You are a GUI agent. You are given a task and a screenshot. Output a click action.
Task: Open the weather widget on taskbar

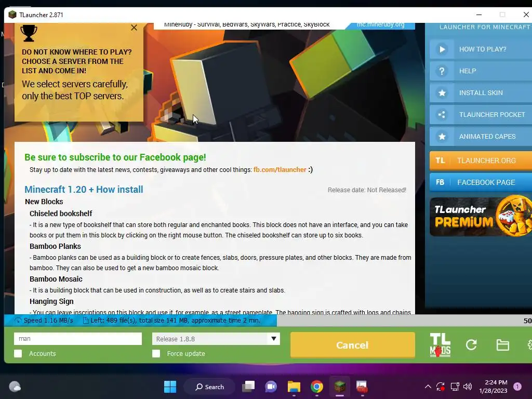point(15,387)
